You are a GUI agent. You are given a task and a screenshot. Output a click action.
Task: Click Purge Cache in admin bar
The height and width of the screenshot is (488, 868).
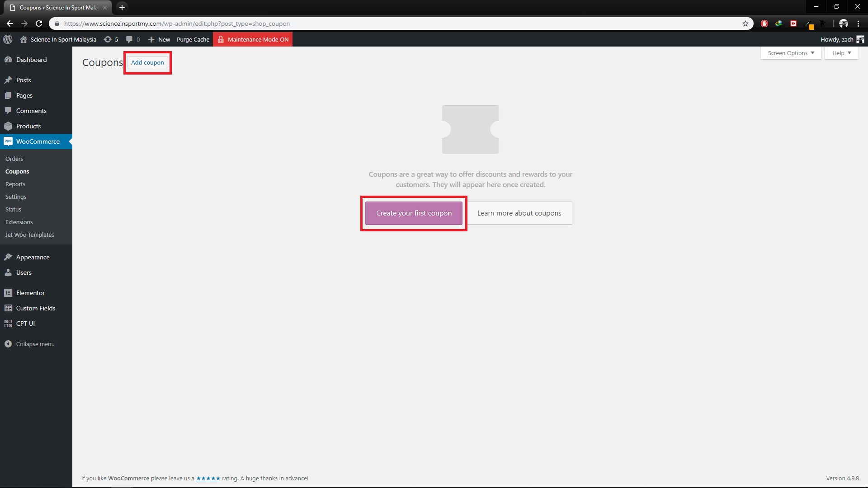(x=193, y=39)
